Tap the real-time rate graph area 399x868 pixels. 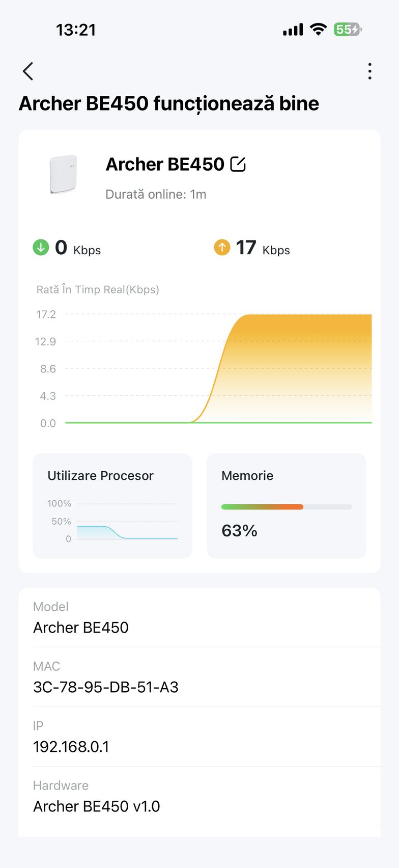219,369
